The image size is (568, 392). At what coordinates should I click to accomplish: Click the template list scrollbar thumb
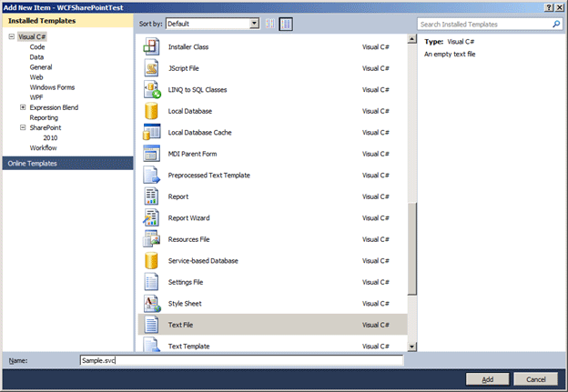tap(411, 248)
